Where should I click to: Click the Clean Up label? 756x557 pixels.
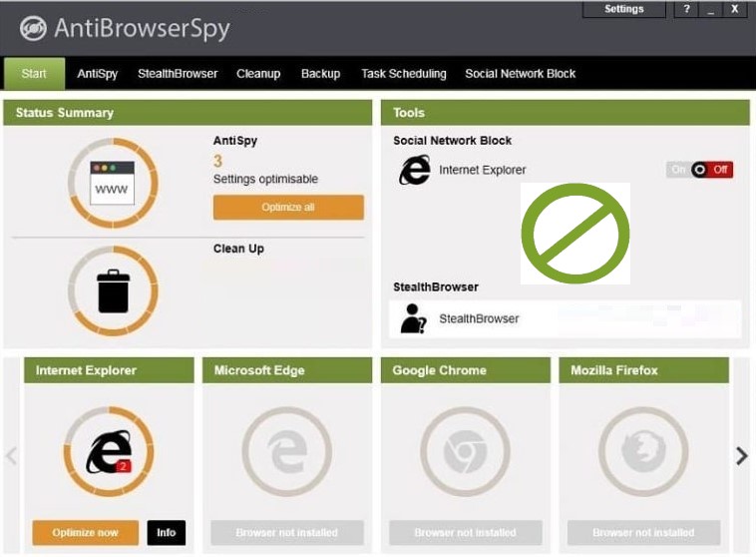coord(238,250)
